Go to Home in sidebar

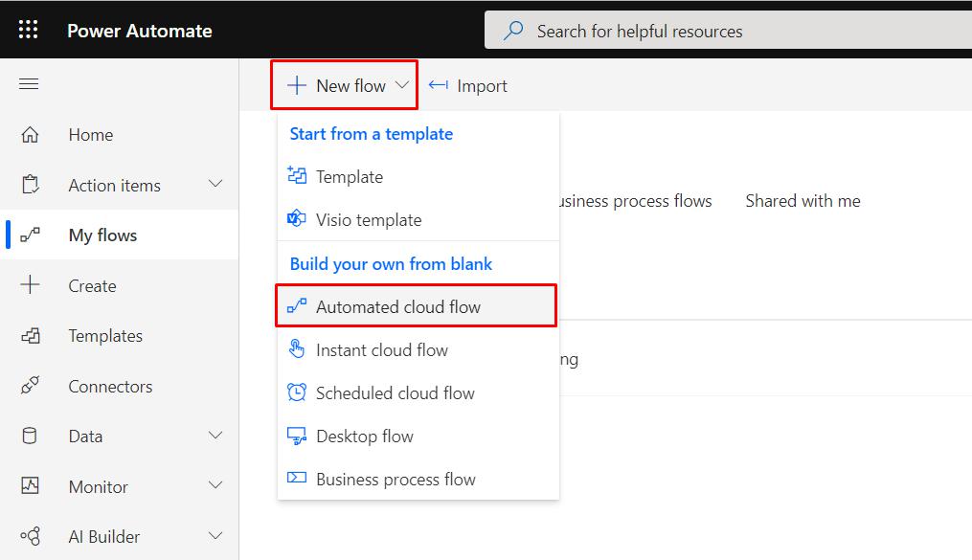[x=91, y=134]
